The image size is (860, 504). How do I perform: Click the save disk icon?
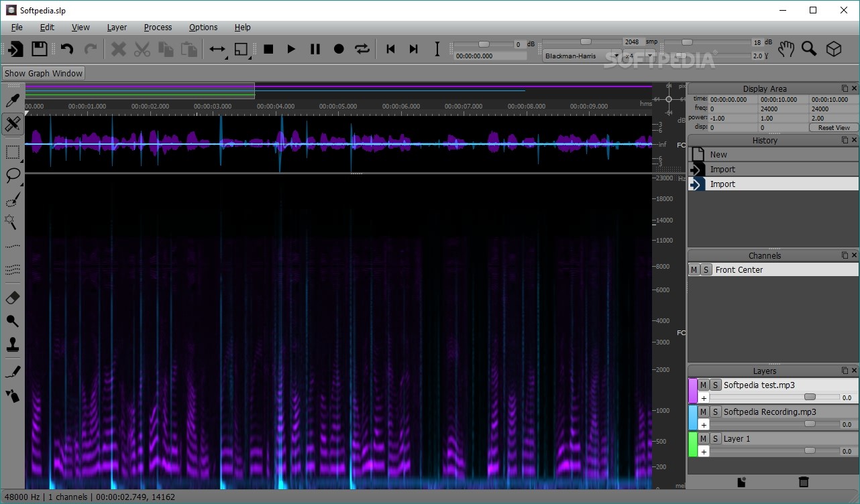[40, 49]
